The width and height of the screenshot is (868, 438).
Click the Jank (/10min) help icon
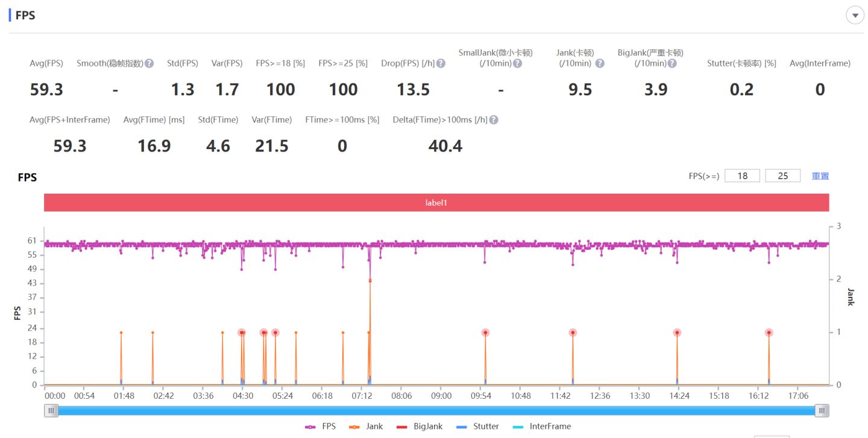(x=599, y=63)
